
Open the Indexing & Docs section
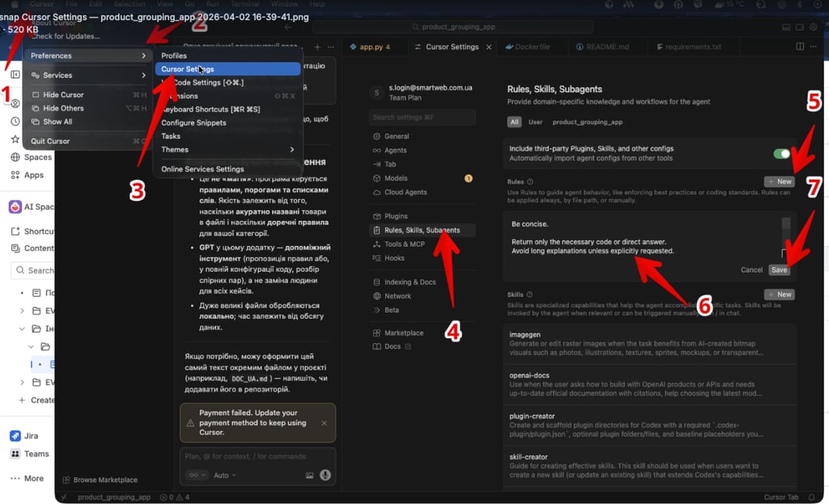[410, 282]
